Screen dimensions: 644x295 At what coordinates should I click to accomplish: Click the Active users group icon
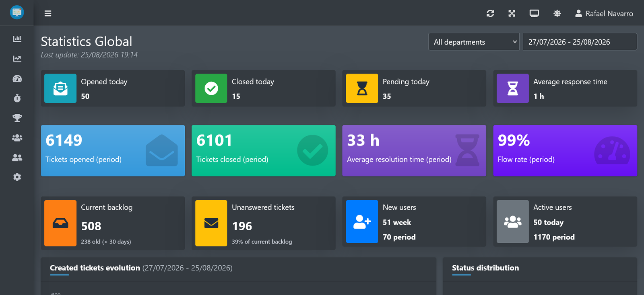[x=513, y=221]
